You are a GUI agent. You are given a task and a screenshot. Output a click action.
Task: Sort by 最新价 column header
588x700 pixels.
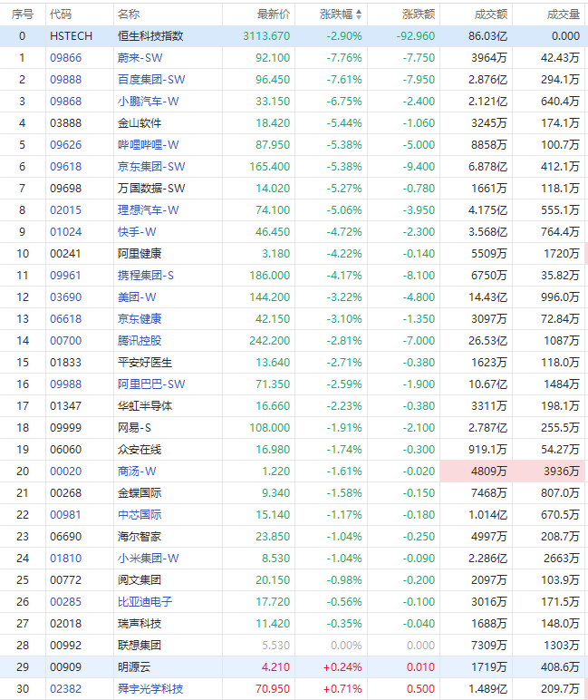(x=274, y=15)
